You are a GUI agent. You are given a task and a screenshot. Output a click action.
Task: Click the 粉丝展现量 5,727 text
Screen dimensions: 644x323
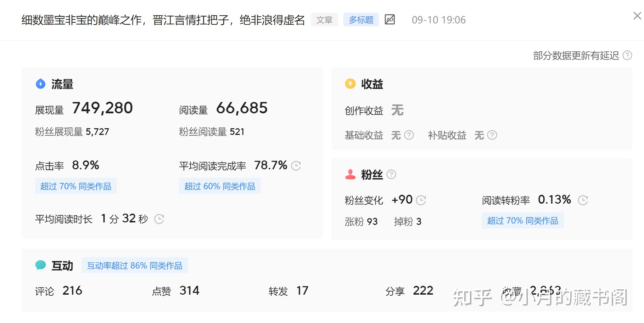(72, 132)
